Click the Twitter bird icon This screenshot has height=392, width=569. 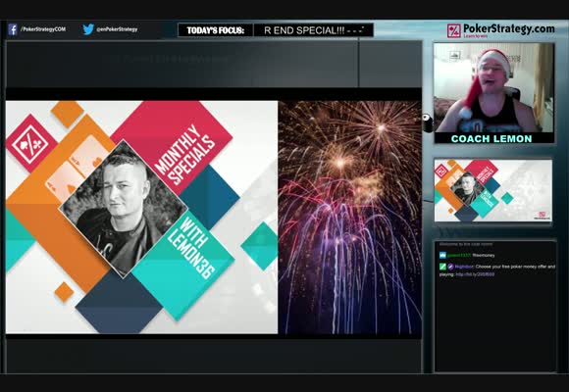point(88,29)
